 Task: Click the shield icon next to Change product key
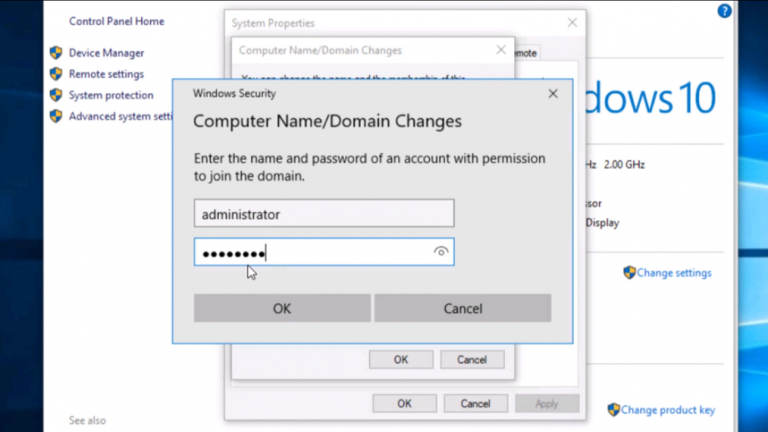pos(614,409)
